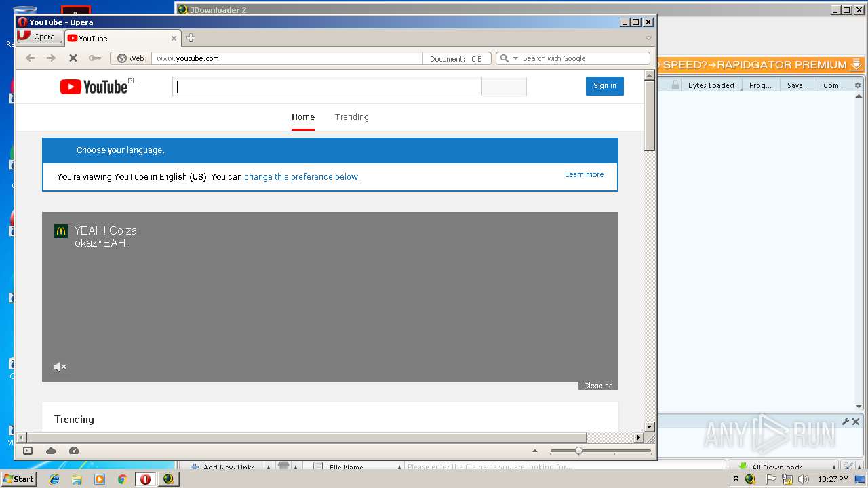Open a new tab with plus icon

191,38
